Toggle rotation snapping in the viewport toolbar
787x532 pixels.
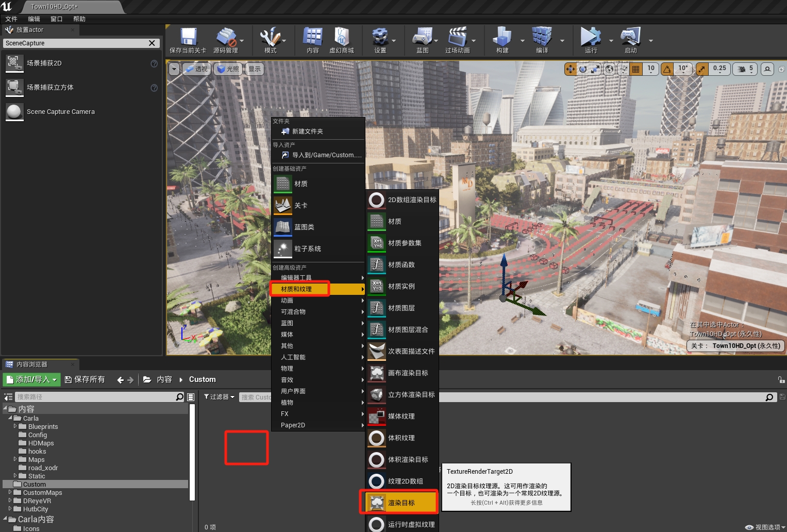pos(667,69)
